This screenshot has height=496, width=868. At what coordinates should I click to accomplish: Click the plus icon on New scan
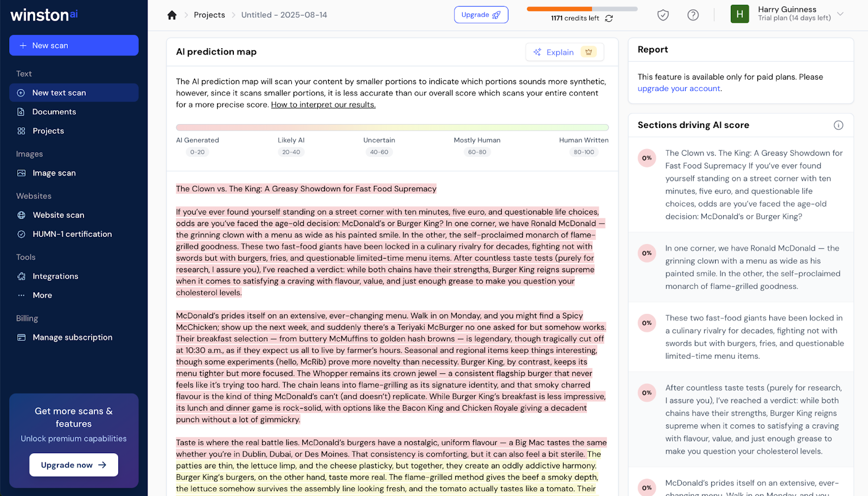click(23, 46)
